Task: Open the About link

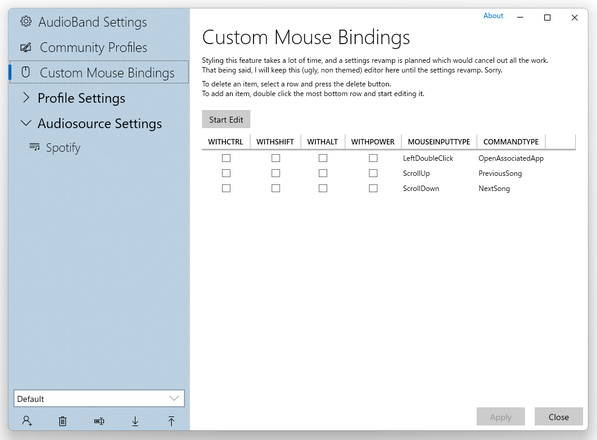Action: tap(493, 16)
